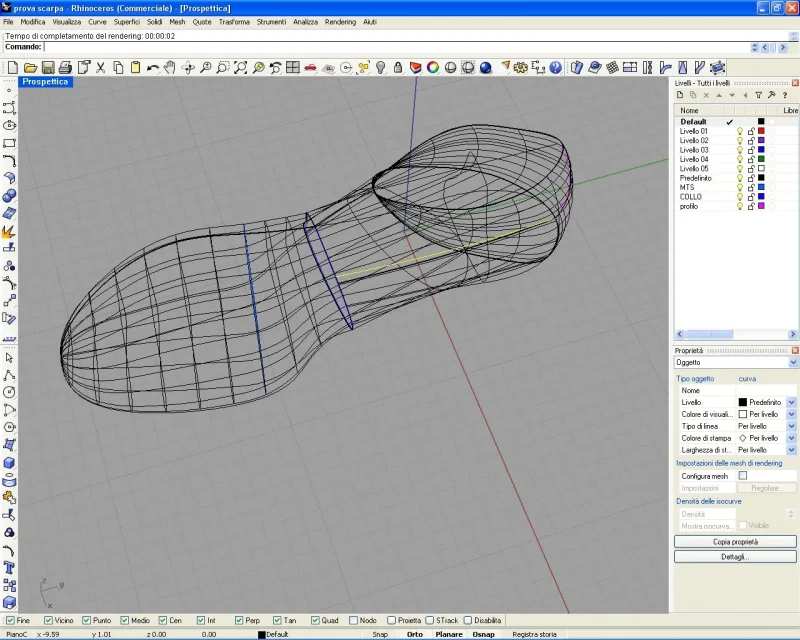This screenshot has height=640, width=800.
Task: Open the Oggetto dropdown in Proprietà
Action: point(793,362)
